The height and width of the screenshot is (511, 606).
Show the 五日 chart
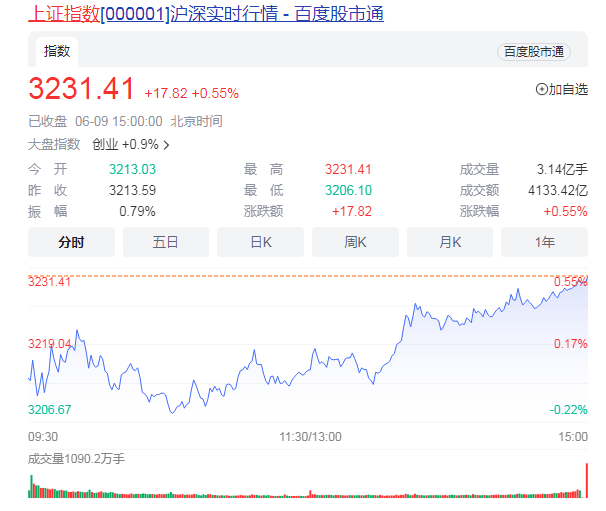[165, 242]
